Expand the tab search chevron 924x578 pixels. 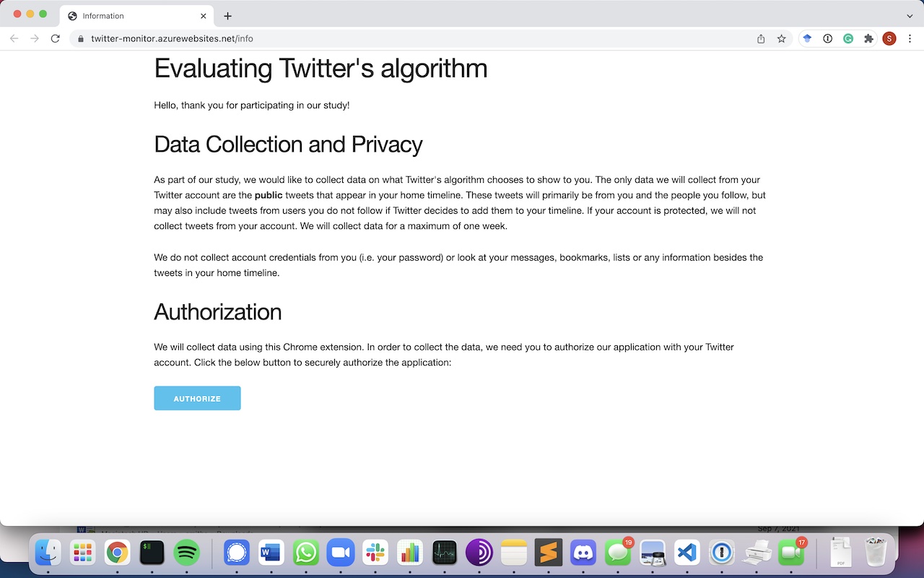click(910, 16)
